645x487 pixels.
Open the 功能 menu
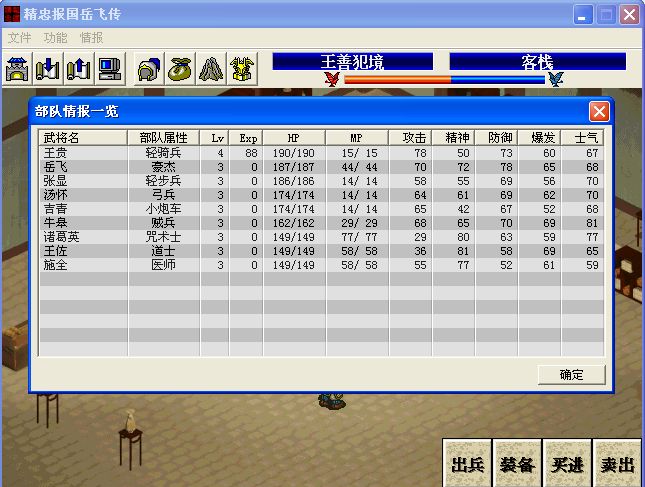[56, 37]
